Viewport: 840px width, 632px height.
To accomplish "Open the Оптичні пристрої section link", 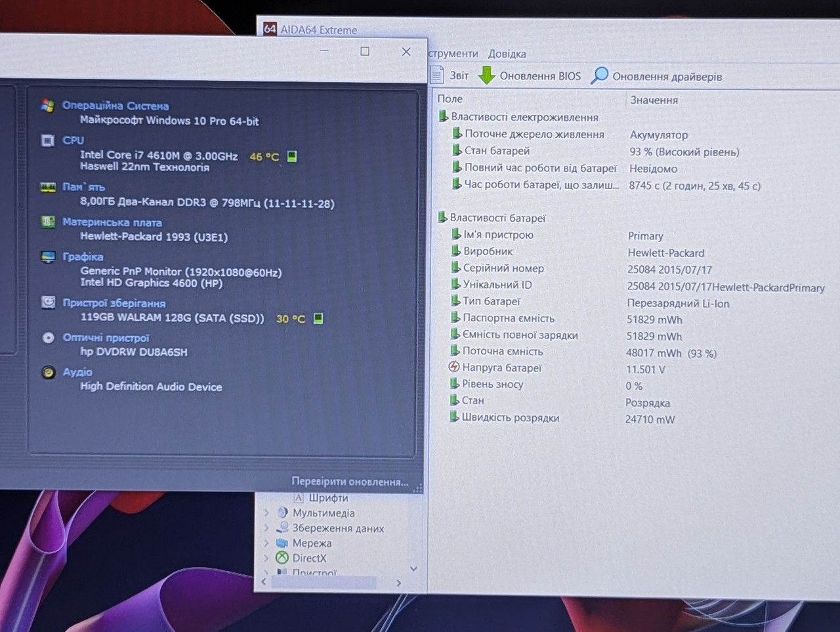I will point(106,338).
